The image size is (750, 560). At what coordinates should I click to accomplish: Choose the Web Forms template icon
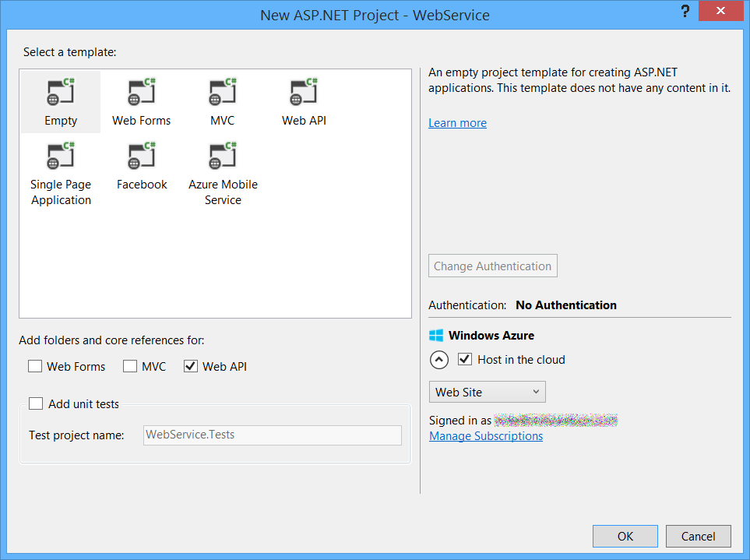141,93
